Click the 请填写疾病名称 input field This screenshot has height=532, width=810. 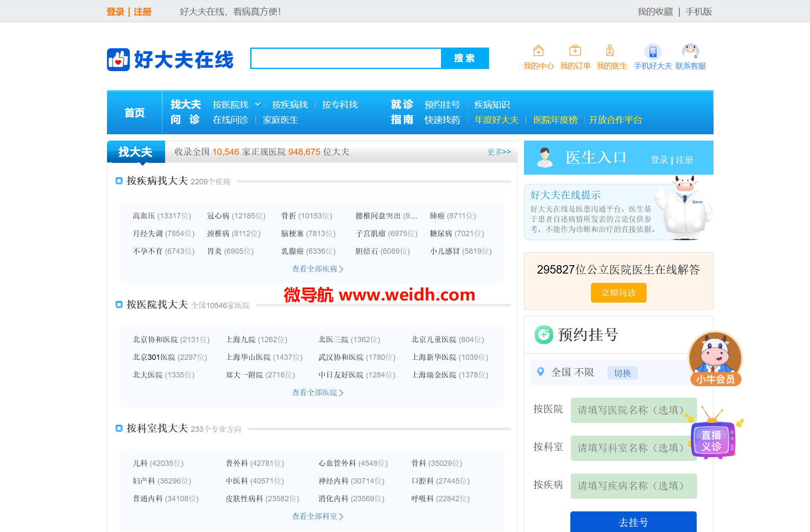pos(634,486)
